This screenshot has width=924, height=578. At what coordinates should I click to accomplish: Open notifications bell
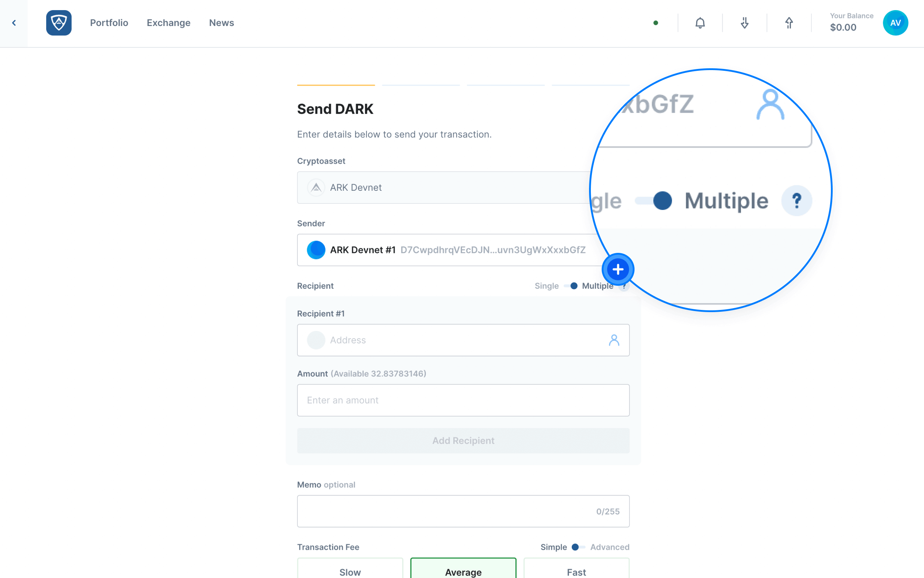click(700, 23)
